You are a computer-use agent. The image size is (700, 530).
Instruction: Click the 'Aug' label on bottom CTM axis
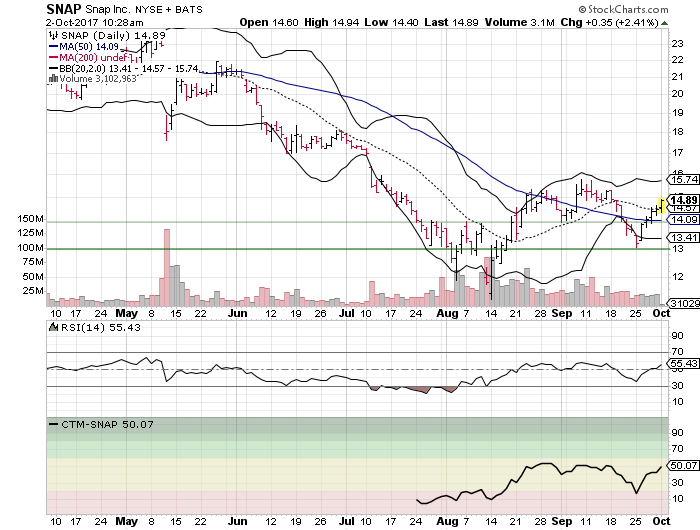pyautogui.click(x=447, y=522)
